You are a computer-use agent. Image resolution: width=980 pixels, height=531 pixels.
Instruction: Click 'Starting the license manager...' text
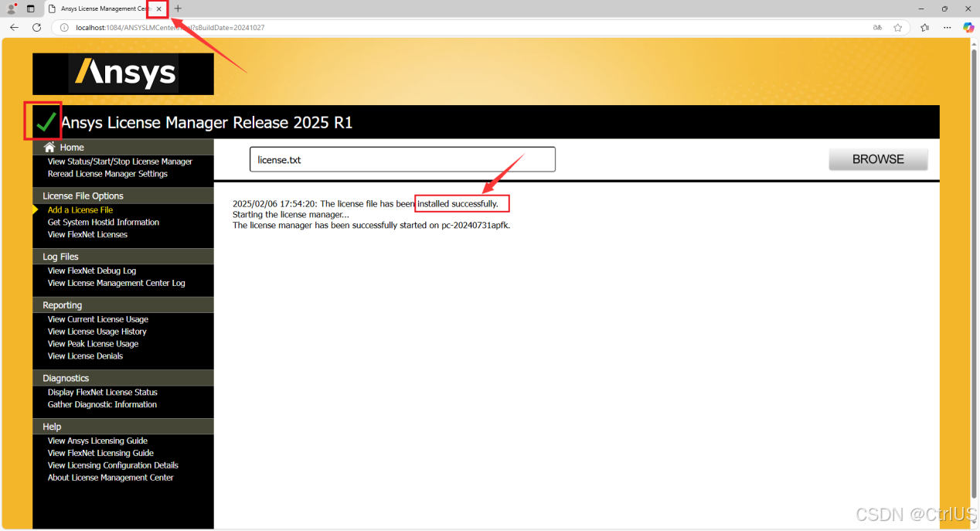pos(291,215)
